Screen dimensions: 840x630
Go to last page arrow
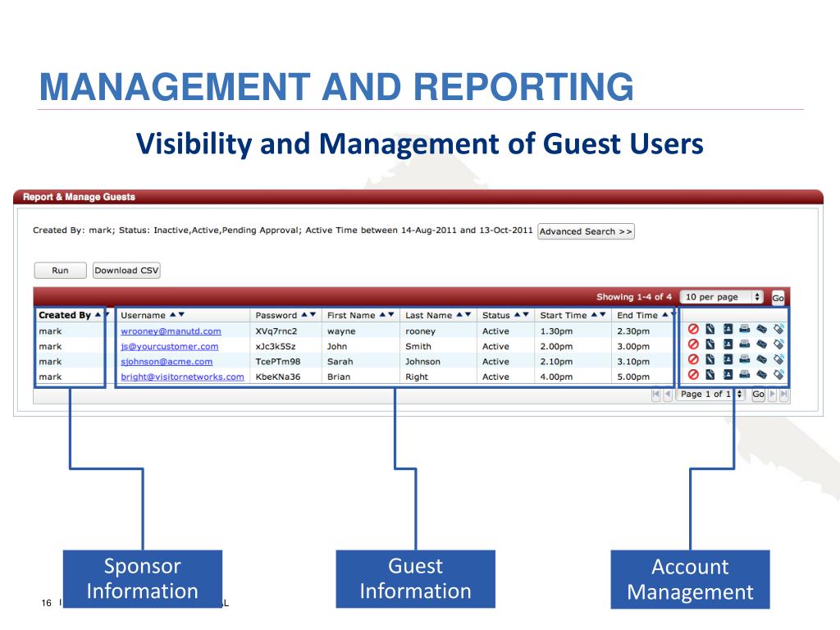pyautogui.click(x=783, y=395)
